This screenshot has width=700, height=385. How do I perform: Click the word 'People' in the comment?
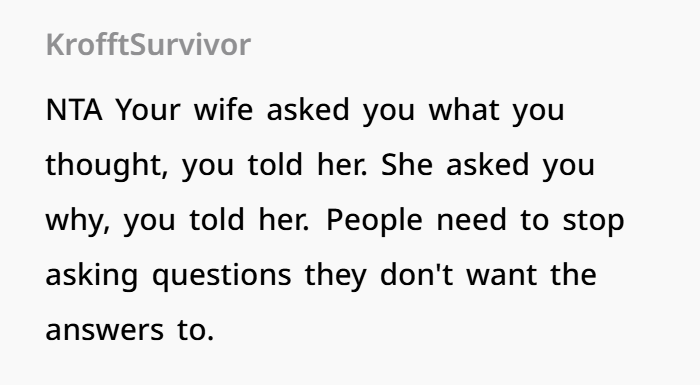[374, 220]
